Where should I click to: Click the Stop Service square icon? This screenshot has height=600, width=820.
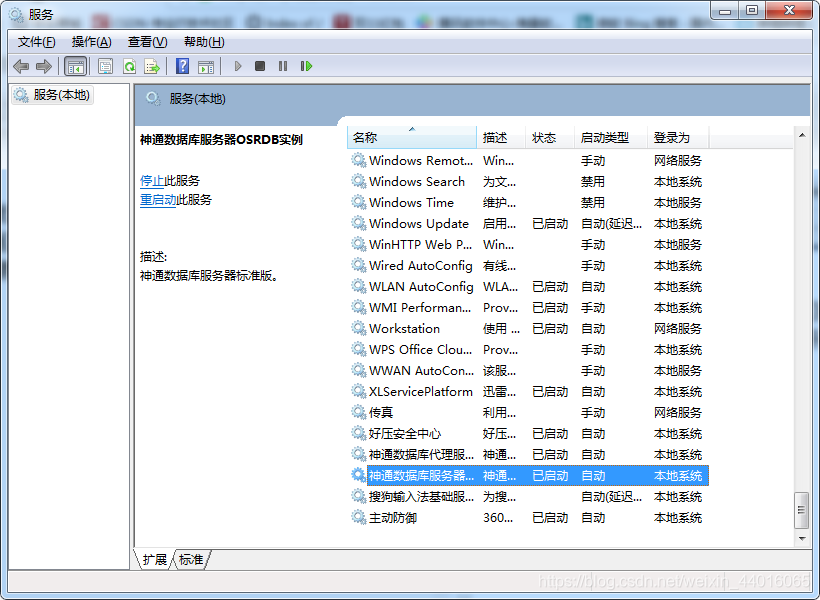coord(260,66)
